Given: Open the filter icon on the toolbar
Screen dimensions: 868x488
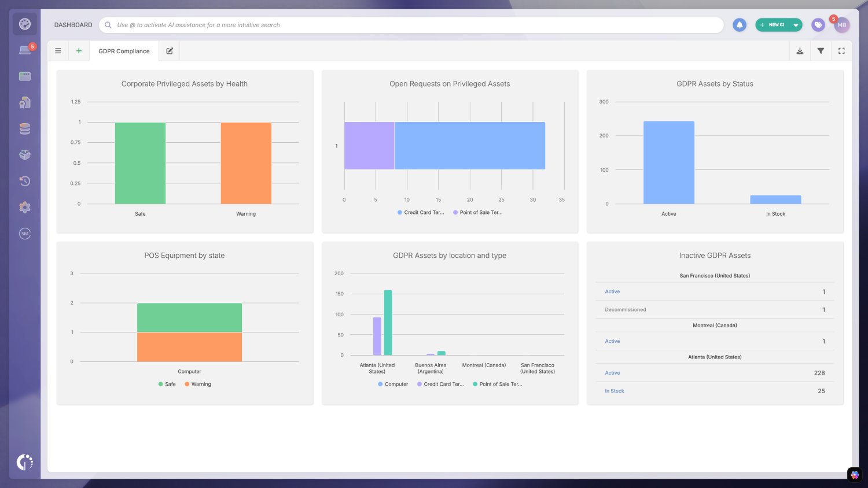Looking at the screenshot, I should coord(821,50).
